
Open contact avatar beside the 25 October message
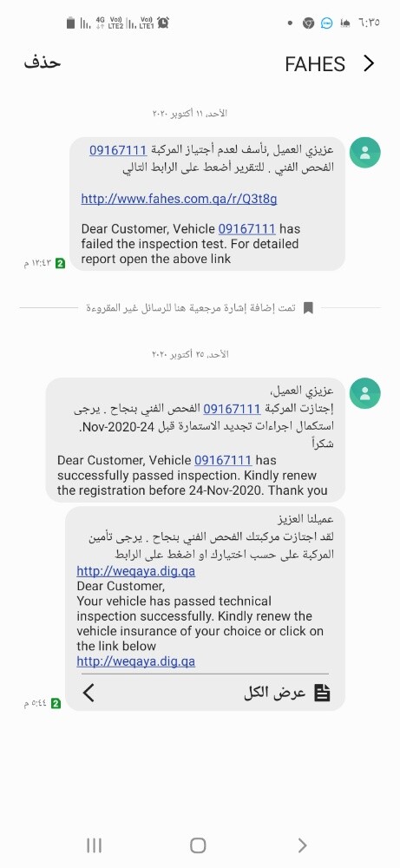[364, 393]
